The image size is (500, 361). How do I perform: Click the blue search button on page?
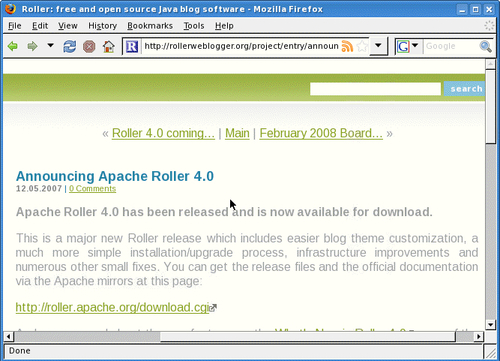tap(464, 89)
